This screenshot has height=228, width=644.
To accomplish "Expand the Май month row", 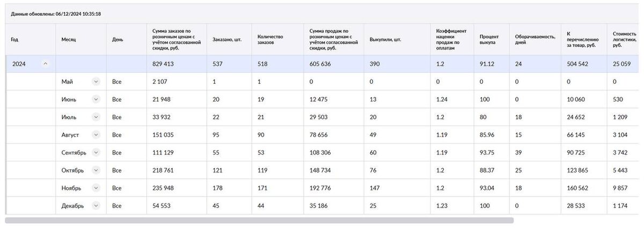I will click(96, 81).
